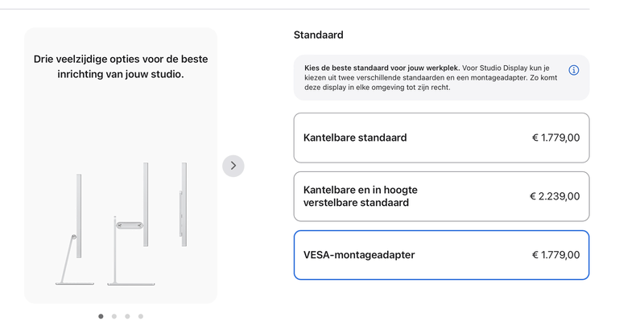Choose Kantelbare en in hoogte verstelbare standaard

(441, 196)
